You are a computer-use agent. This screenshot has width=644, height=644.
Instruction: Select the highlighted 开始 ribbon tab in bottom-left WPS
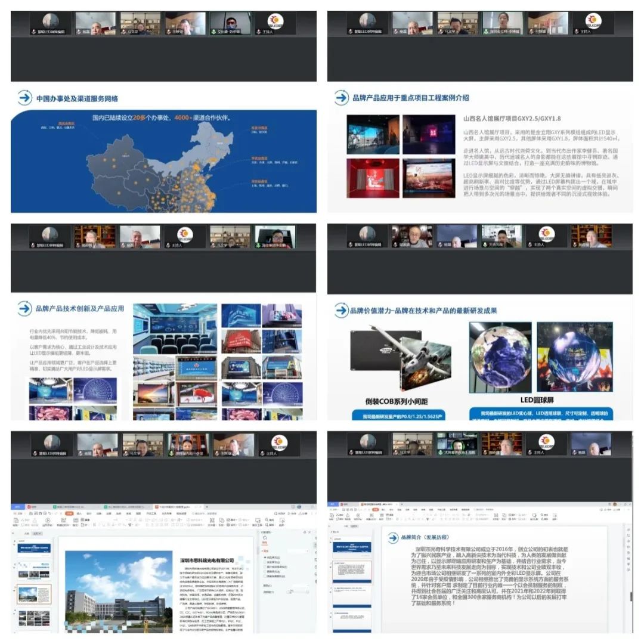pyautogui.click(x=69, y=513)
